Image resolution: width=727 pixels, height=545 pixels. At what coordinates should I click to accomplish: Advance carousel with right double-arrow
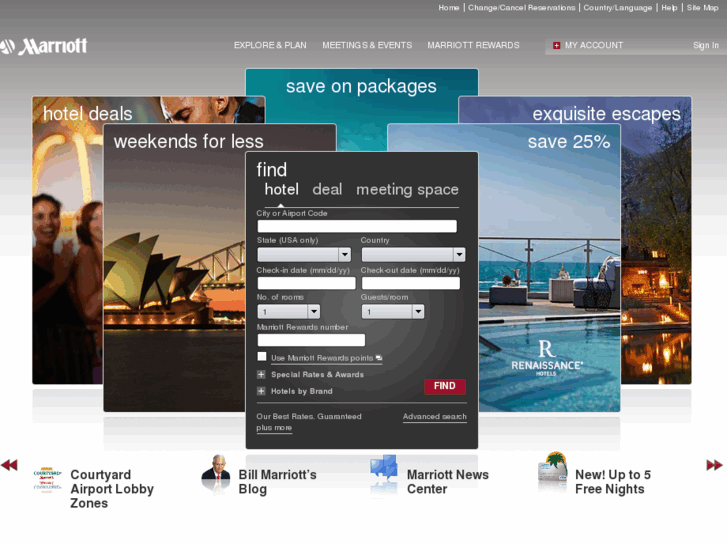point(714,465)
